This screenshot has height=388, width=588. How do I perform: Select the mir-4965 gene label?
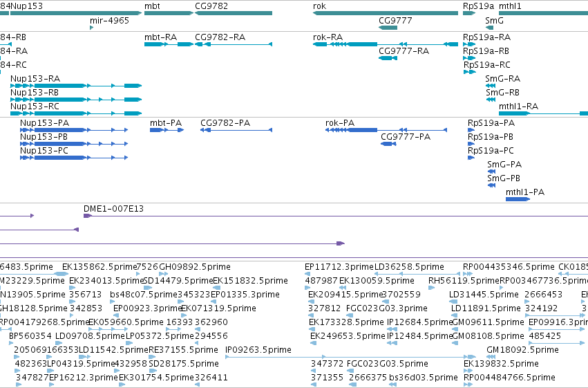[109, 21]
